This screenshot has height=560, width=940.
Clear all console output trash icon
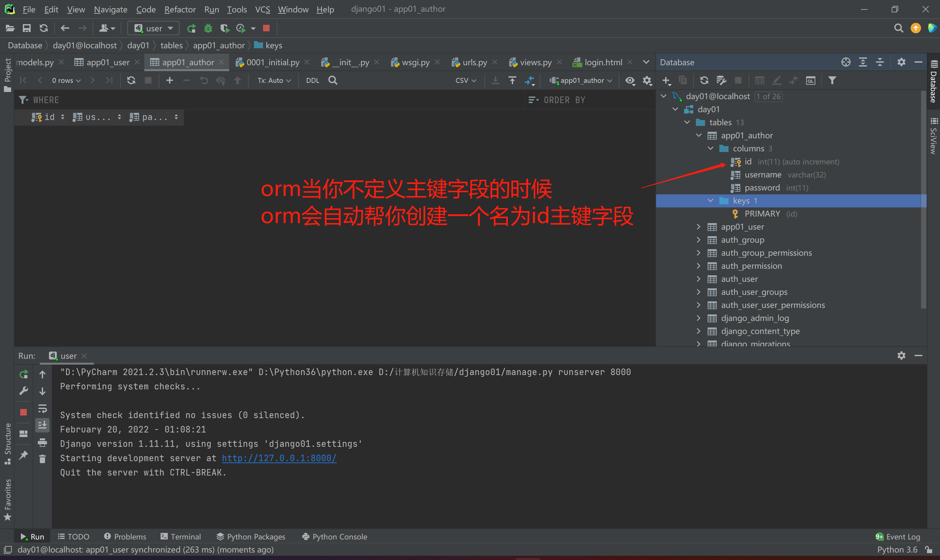(42, 459)
